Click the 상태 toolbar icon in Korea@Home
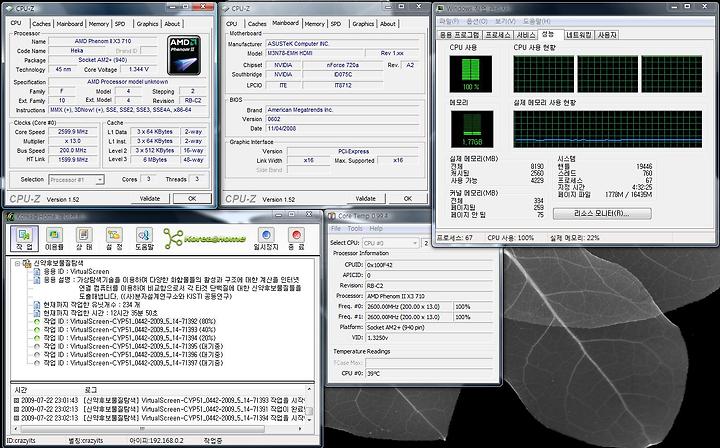The width and height of the screenshot is (720, 448). click(x=84, y=238)
